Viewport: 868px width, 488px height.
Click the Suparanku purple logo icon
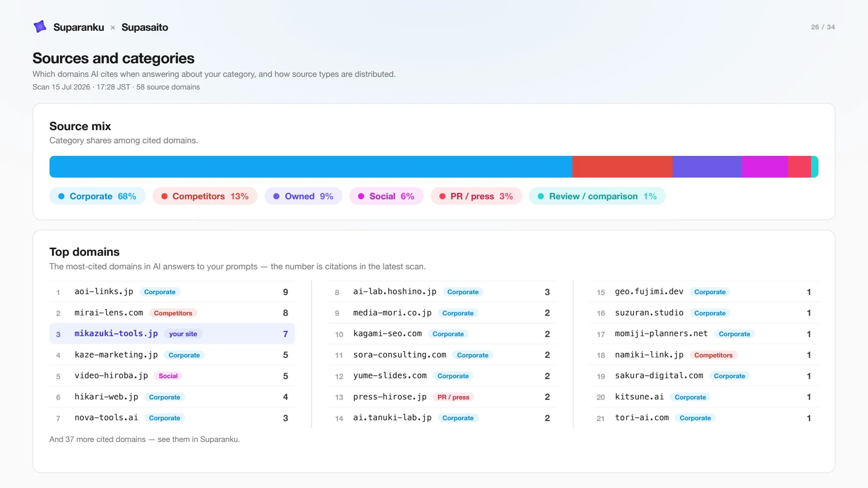(x=40, y=27)
